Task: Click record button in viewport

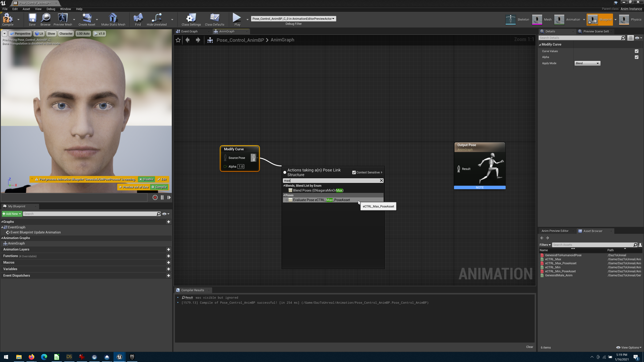Action: point(155,197)
